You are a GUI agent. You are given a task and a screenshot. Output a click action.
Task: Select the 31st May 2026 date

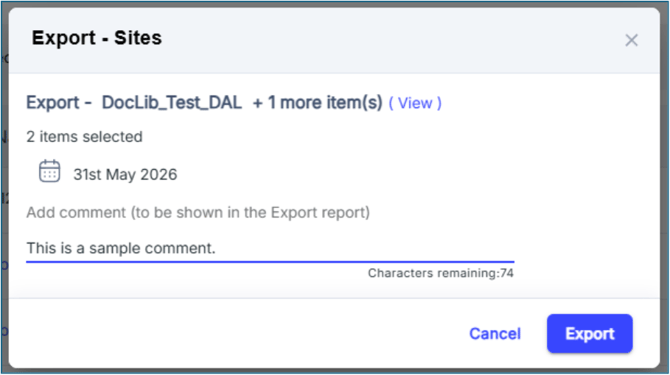[125, 174]
